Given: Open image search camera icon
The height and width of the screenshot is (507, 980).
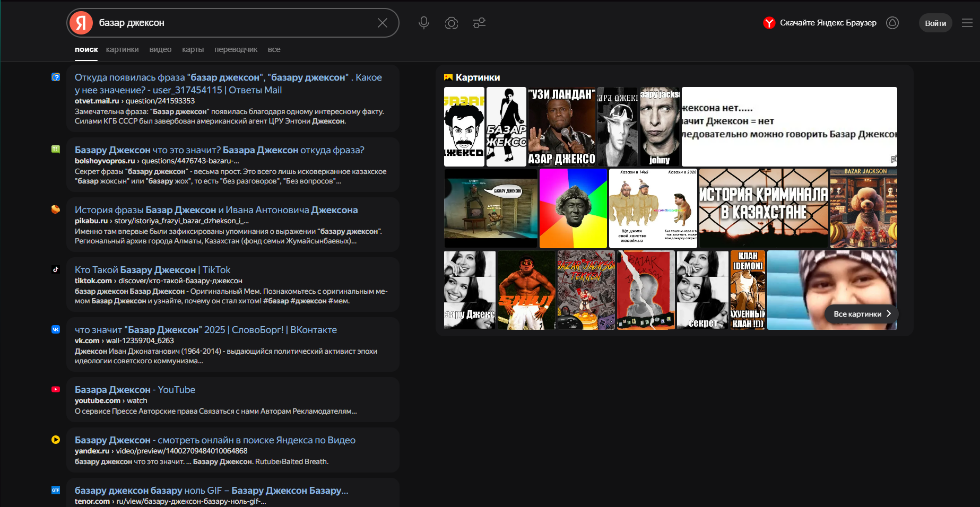Looking at the screenshot, I should 451,23.
